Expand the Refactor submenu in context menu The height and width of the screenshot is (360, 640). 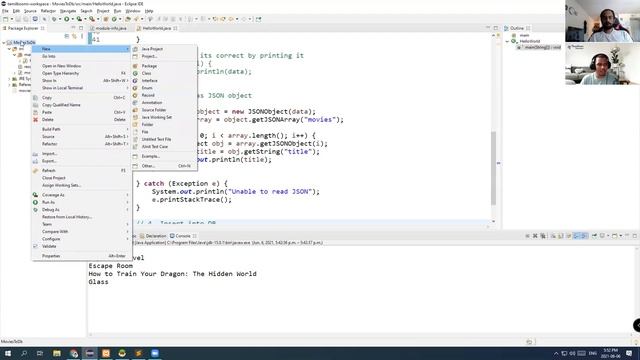(82, 144)
